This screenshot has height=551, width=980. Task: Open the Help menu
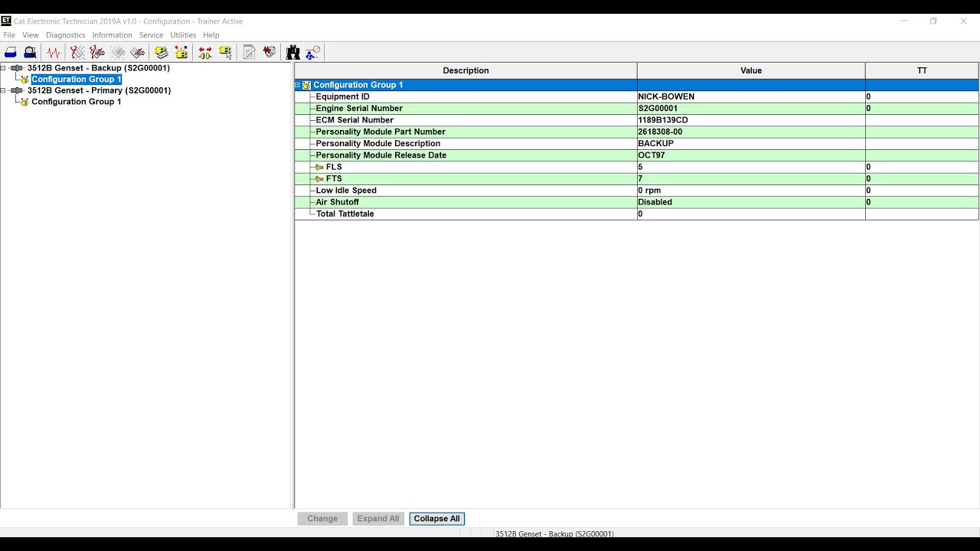(x=211, y=35)
